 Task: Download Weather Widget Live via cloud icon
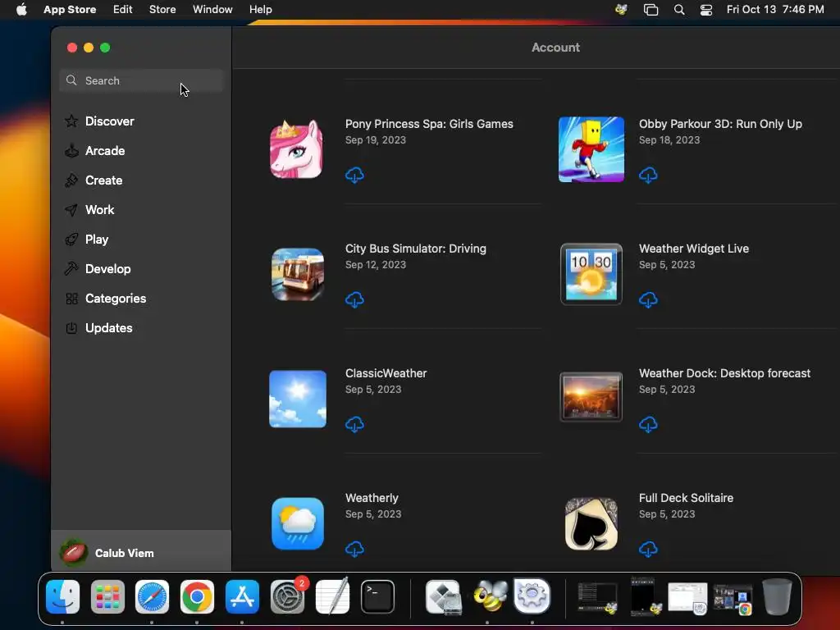point(648,299)
